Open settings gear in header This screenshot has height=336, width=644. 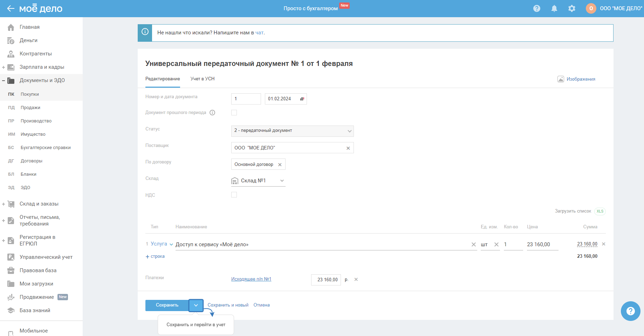(x=572, y=8)
